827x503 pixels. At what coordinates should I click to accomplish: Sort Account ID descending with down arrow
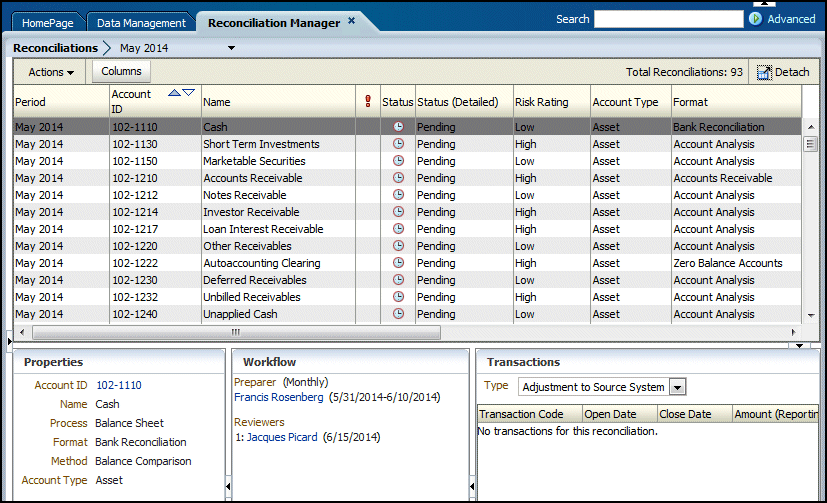coord(188,93)
